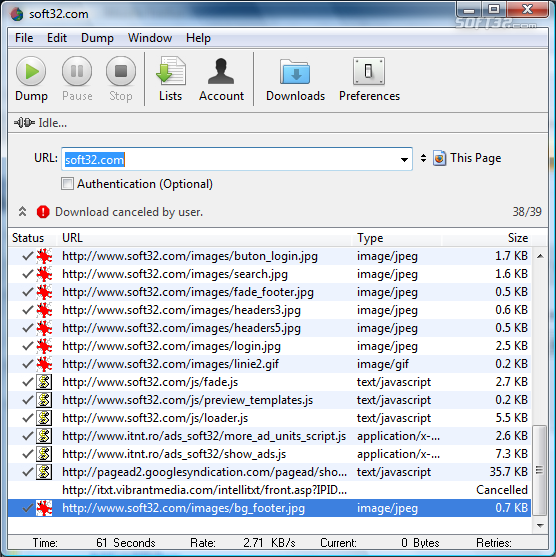Open the Downloads folder icon
556x557 pixels.
click(295, 71)
